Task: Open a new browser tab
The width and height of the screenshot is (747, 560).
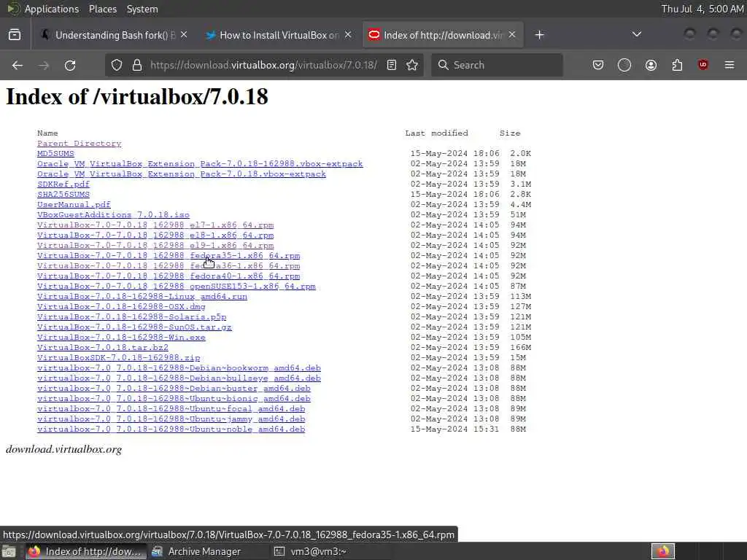Action: [539, 35]
